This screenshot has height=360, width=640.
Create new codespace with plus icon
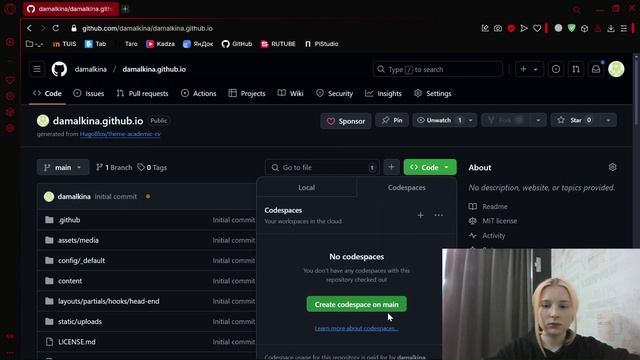coord(420,215)
